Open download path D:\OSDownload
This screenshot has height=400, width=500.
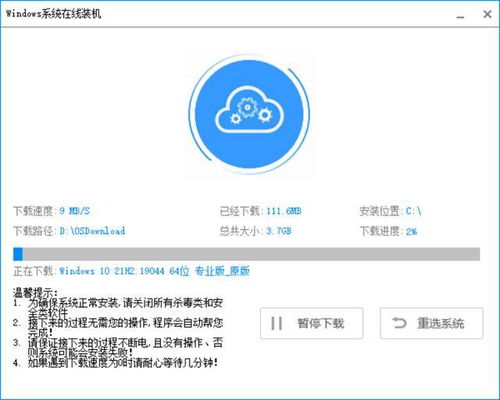pyautogui.click(x=92, y=231)
